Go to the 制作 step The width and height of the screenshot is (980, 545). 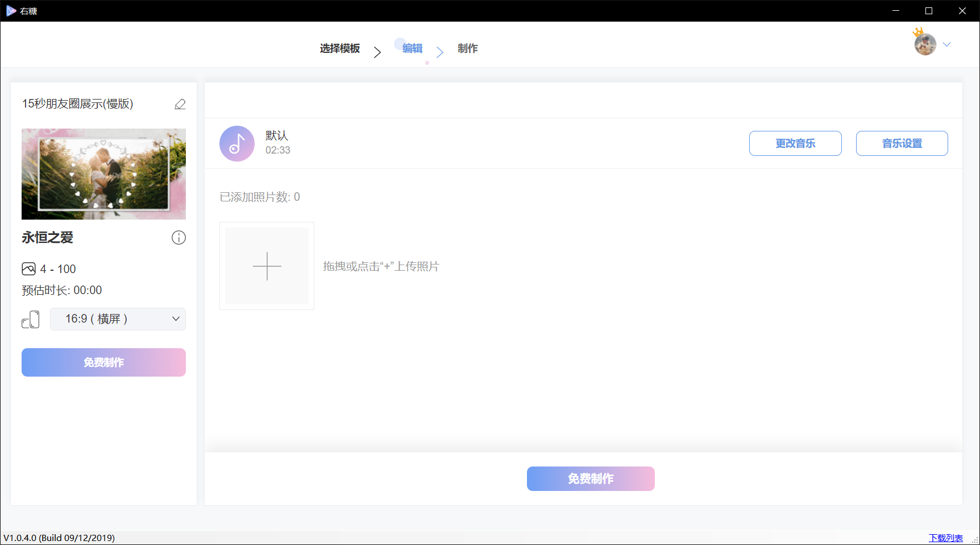pos(468,48)
